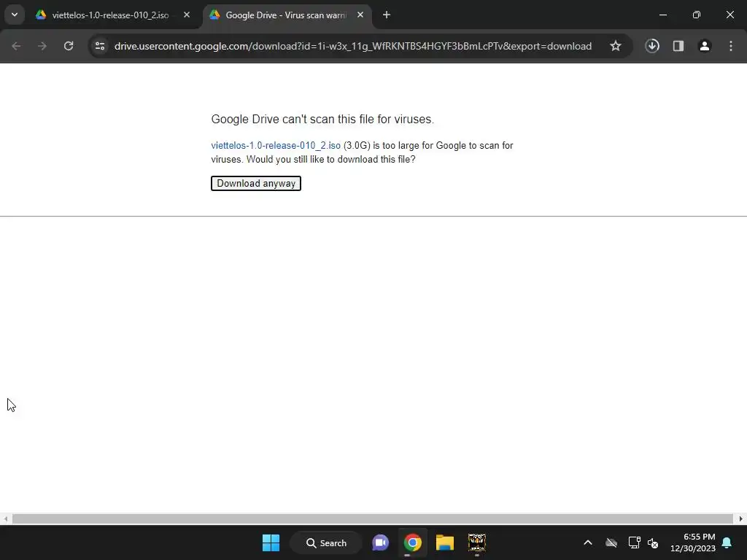747x560 pixels.
Task: Open the viettelos-1.0-release-010_2.iso link
Action: [276, 145]
